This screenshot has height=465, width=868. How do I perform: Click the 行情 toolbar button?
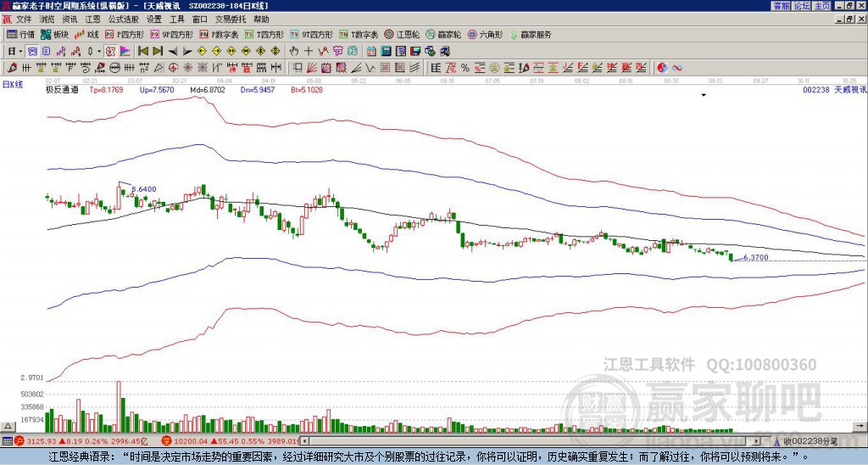[x=20, y=34]
